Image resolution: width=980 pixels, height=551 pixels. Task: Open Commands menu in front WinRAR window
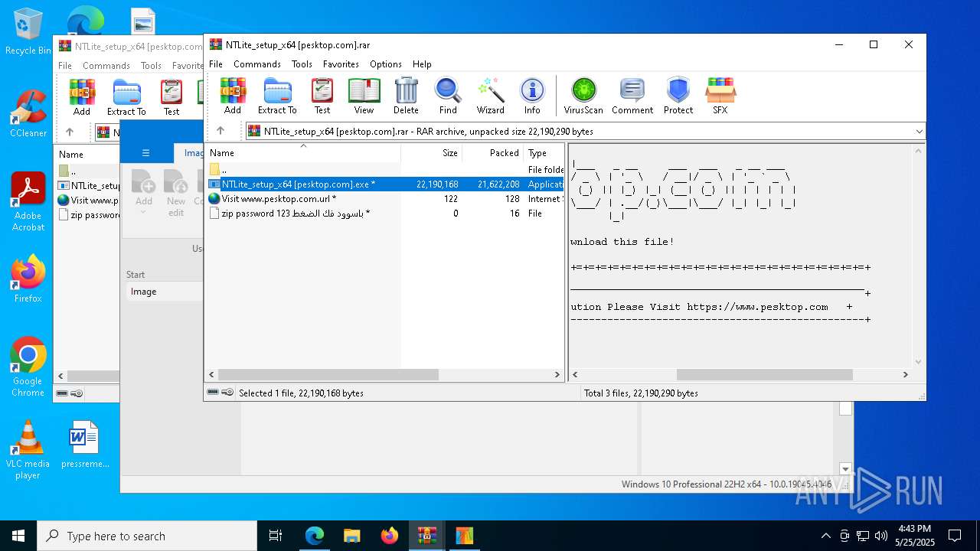pyautogui.click(x=257, y=64)
